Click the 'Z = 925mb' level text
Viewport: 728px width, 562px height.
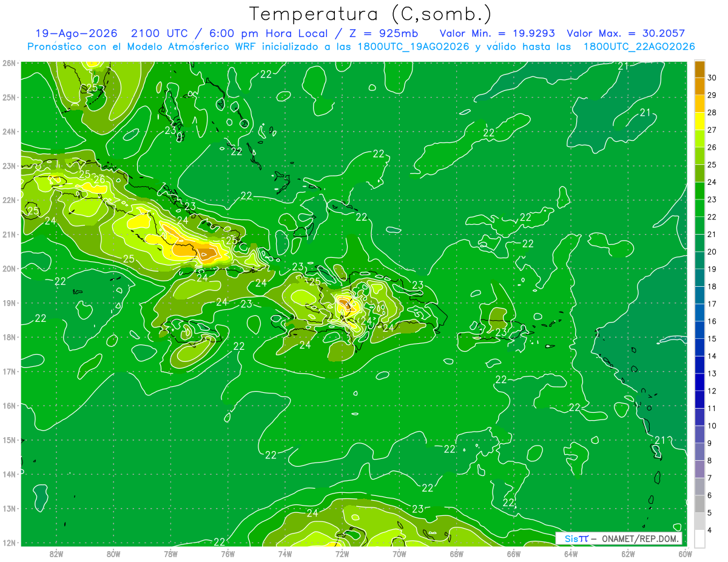point(383,33)
